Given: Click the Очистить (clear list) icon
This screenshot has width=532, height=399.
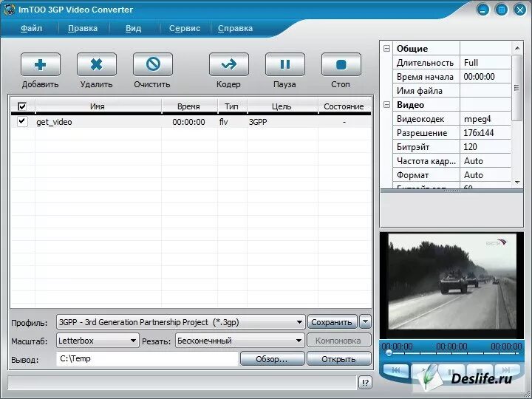Looking at the screenshot, I should click(153, 64).
